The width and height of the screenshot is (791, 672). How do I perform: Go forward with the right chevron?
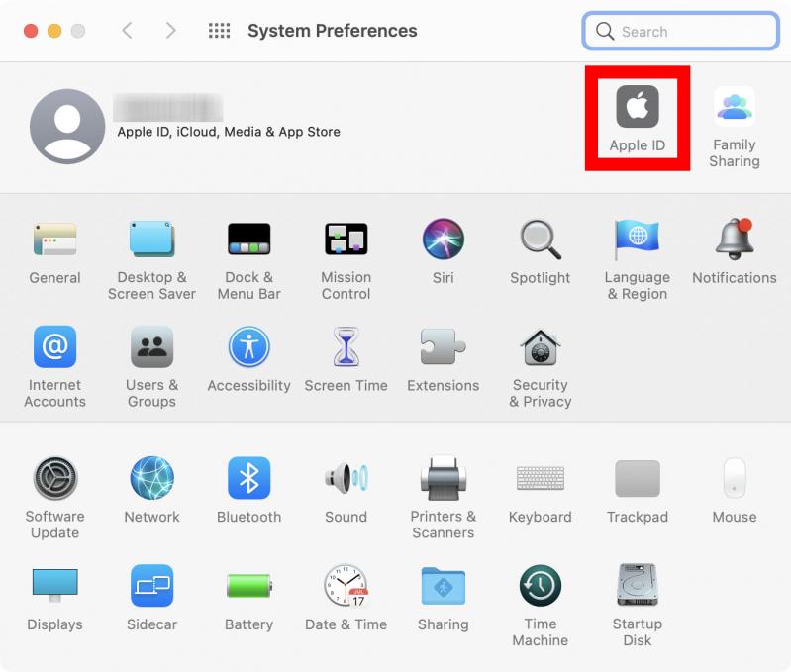(x=171, y=31)
